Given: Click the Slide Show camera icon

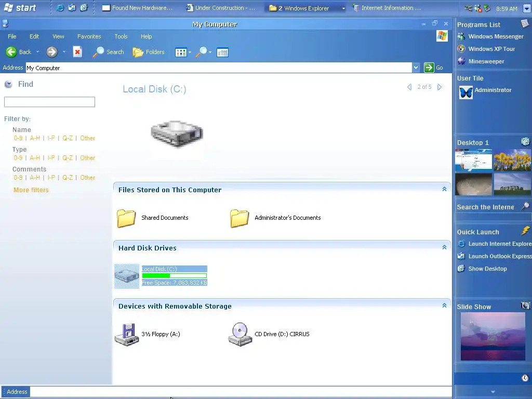Looking at the screenshot, I should (525, 305).
